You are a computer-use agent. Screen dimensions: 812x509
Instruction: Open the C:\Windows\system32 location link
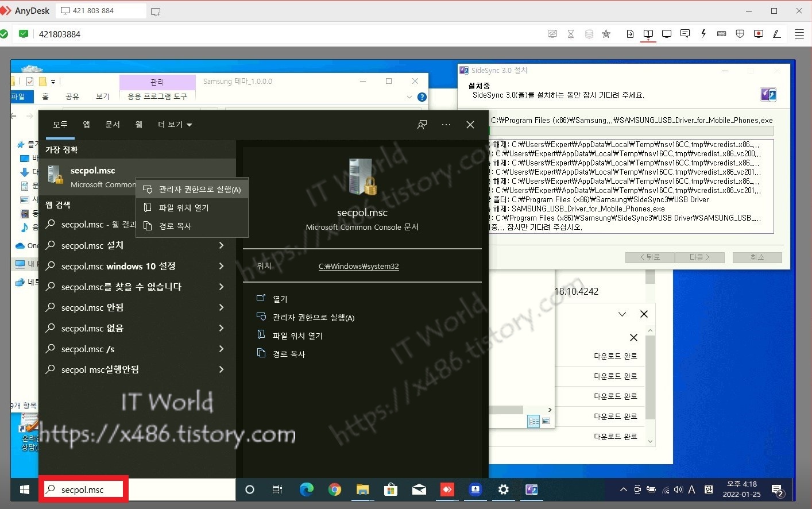point(358,266)
